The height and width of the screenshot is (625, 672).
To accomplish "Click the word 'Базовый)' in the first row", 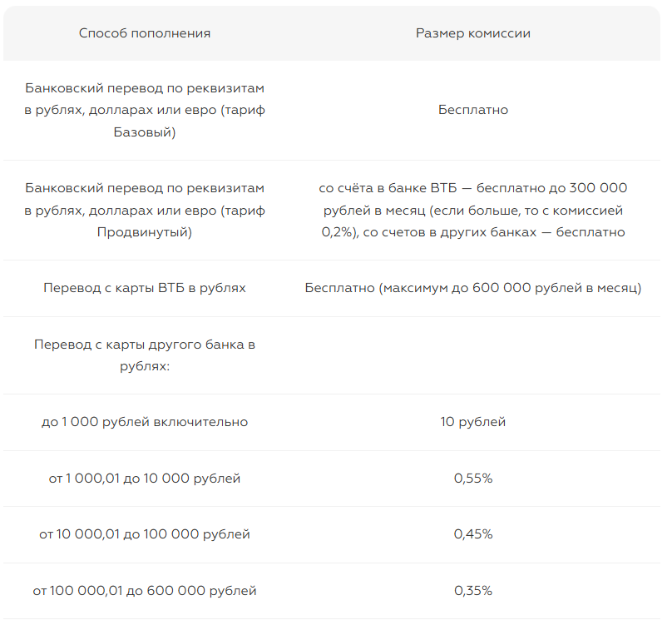I will [145, 132].
